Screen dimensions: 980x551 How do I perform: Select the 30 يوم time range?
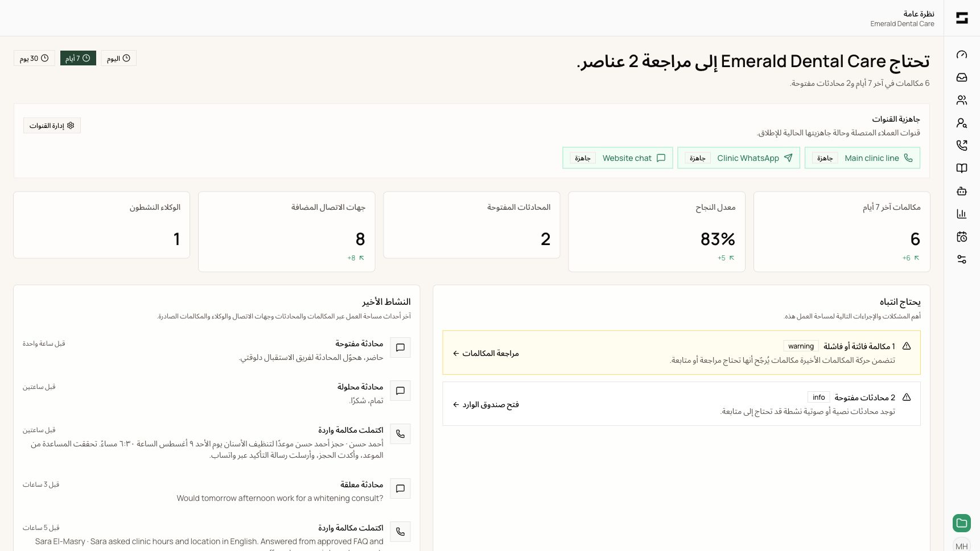coord(34,58)
